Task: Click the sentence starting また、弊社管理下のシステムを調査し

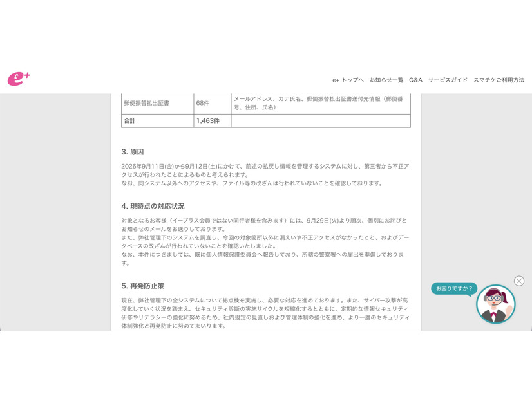Action: pyautogui.click(x=265, y=242)
